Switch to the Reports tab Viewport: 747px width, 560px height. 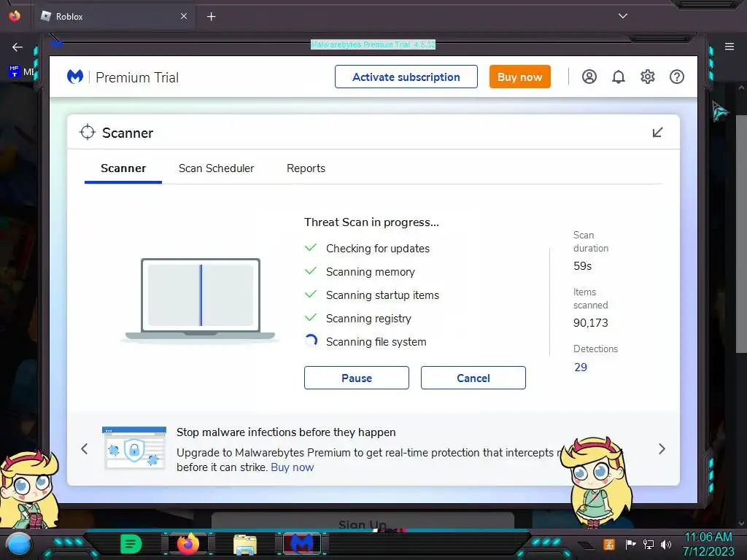[306, 168]
